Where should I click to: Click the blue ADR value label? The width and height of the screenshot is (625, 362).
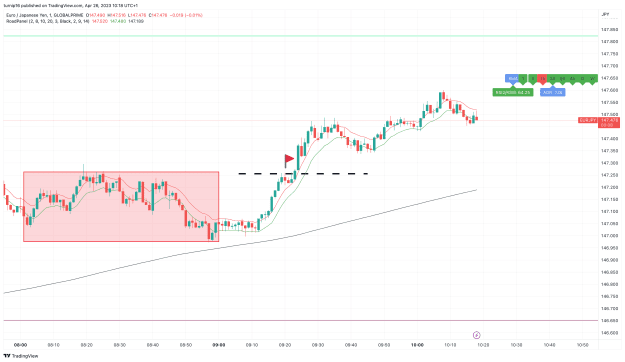click(552, 92)
